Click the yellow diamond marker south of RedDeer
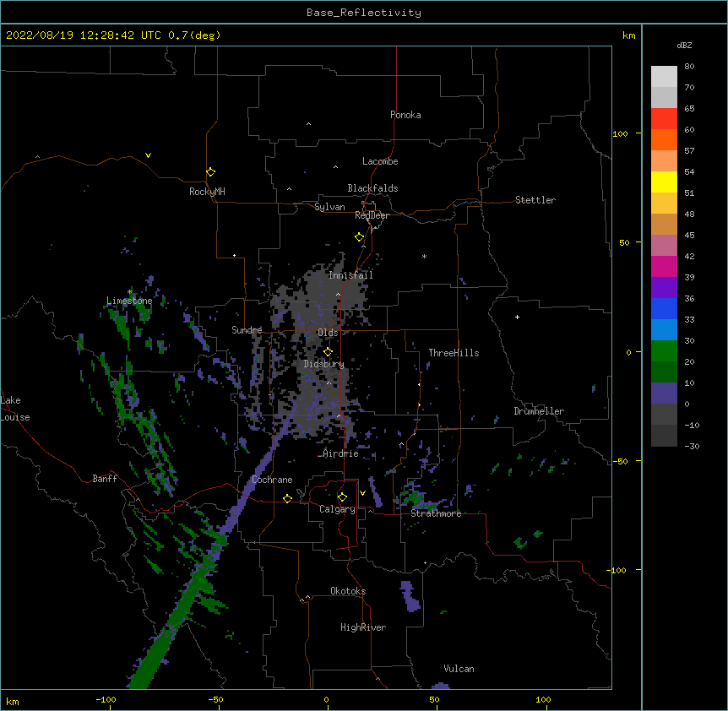 click(359, 237)
